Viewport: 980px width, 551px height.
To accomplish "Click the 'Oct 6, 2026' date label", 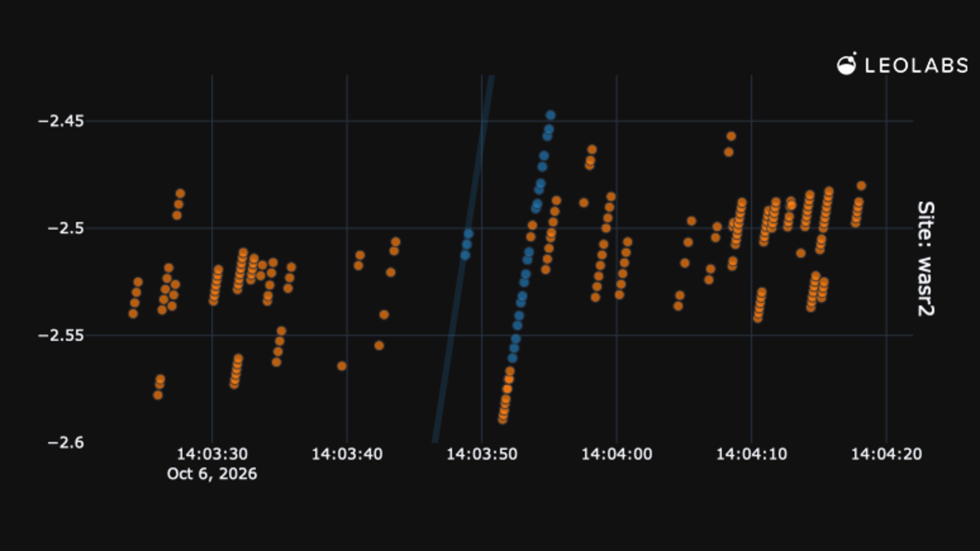I will (x=212, y=474).
